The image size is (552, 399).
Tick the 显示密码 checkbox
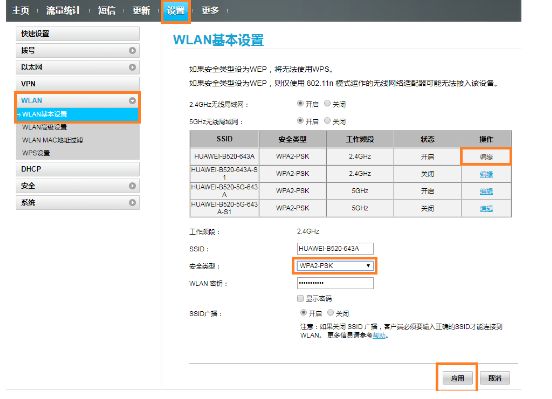pos(300,299)
